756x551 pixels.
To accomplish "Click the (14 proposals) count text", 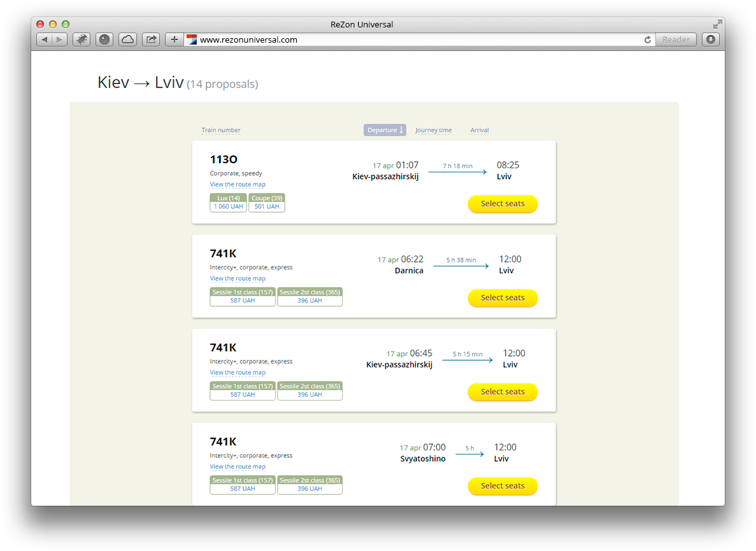I will 222,84.
